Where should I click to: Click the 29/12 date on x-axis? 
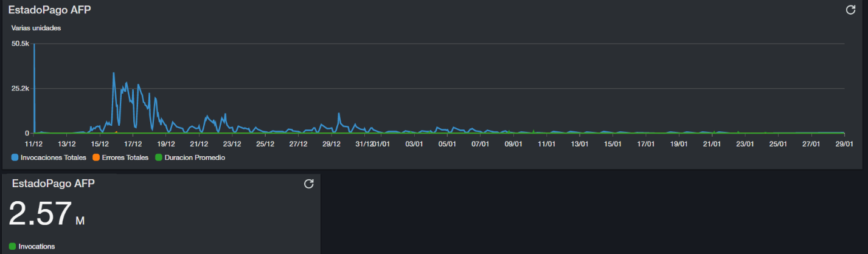tap(331, 144)
